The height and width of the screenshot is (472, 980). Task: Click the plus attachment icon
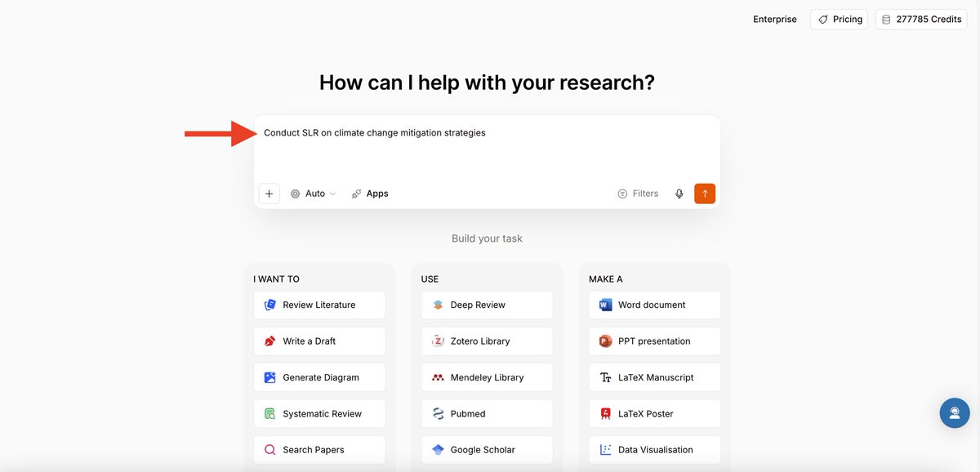(x=269, y=194)
